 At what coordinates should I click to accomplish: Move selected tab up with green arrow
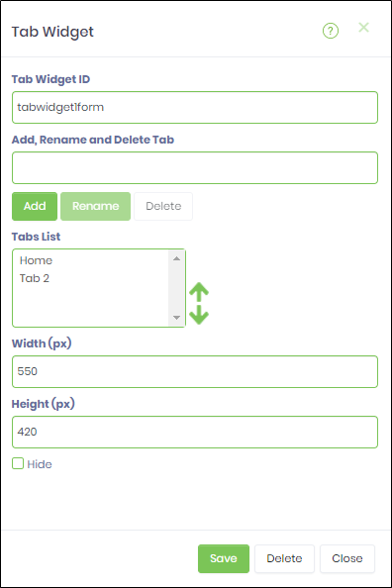click(x=199, y=292)
